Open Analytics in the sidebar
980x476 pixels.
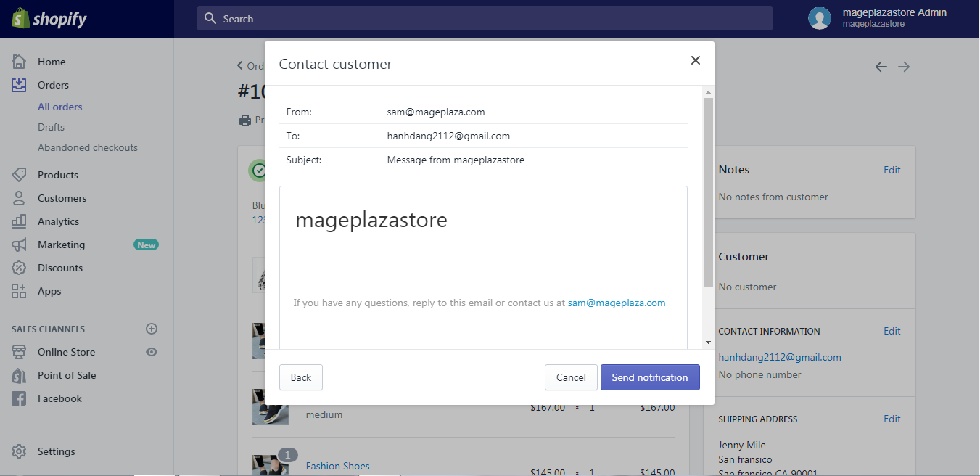click(58, 221)
